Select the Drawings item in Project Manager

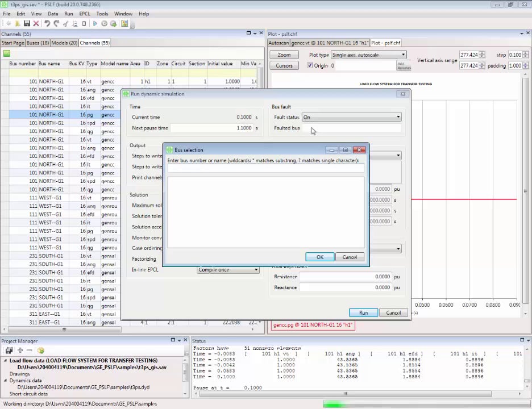click(20, 374)
